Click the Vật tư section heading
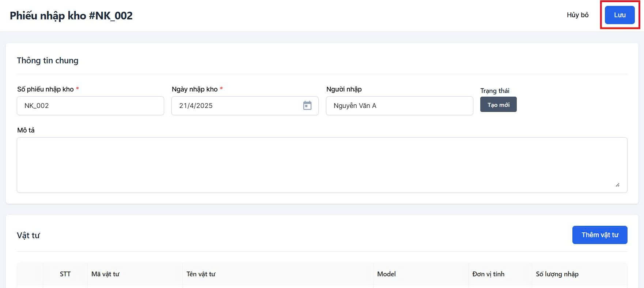Image resolution: width=644 pixels, height=288 pixels. [28, 235]
